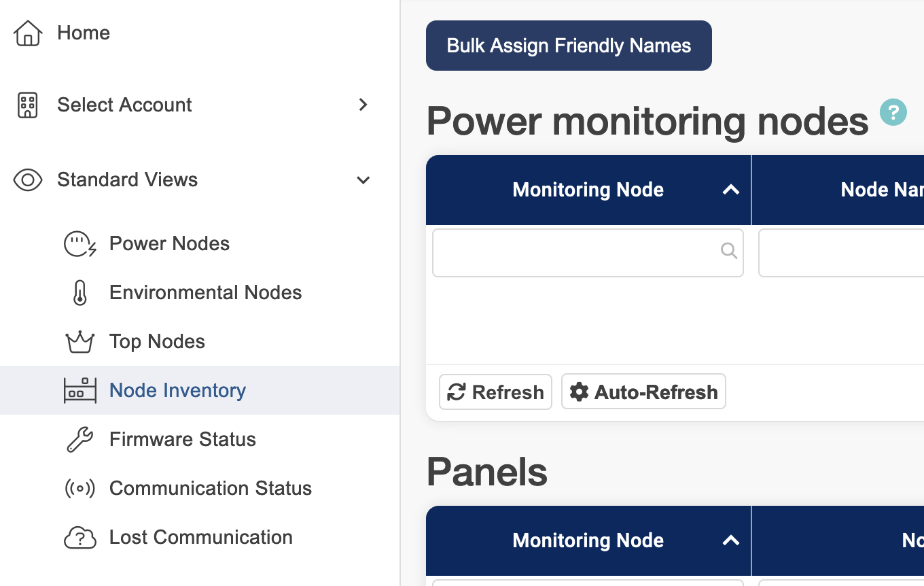Click the Environmental Nodes thermometer icon
This screenshot has width=924, height=586.
click(x=79, y=293)
